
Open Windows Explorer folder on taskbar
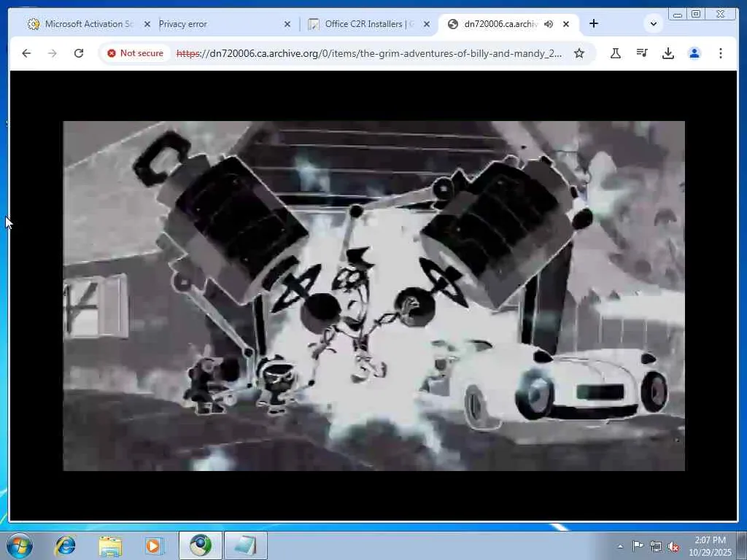tap(111, 545)
